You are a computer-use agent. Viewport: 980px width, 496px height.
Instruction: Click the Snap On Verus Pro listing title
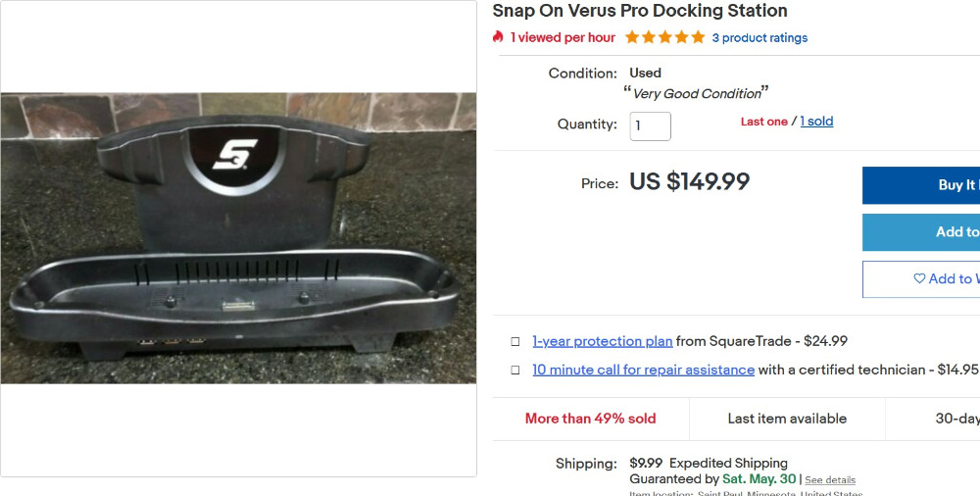pyautogui.click(x=640, y=12)
